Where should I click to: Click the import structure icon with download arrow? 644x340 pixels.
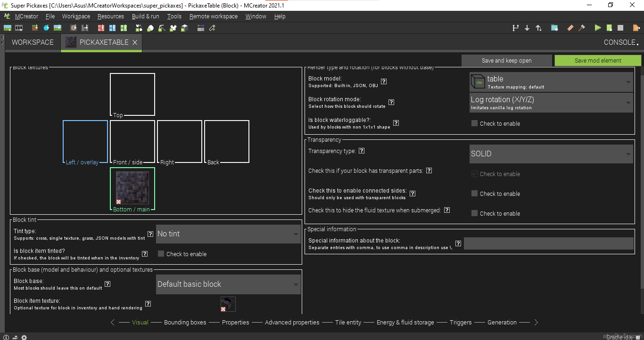click(x=85, y=28)
